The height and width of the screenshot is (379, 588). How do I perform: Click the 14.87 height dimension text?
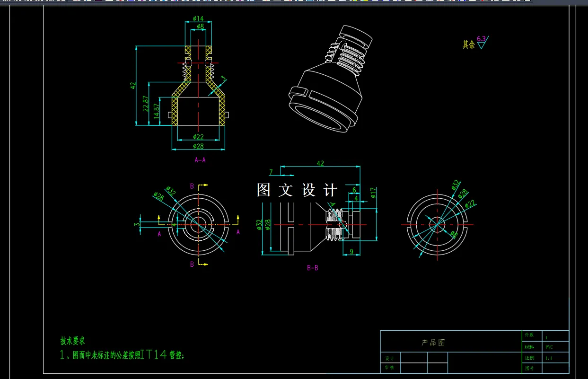[157, 111]
